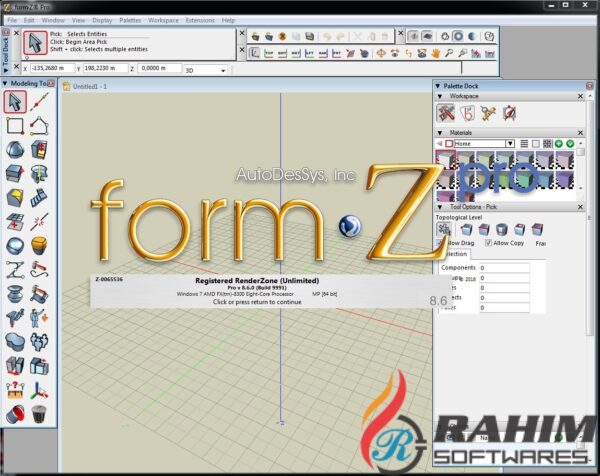Image resolution: width=600 pixels, height=476 pixels.
Task: Select the pink-magenta material swatch in third row
Action: click(445, 196)
